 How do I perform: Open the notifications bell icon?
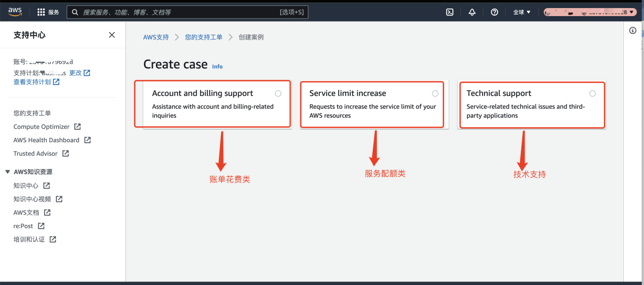(472, 12)
